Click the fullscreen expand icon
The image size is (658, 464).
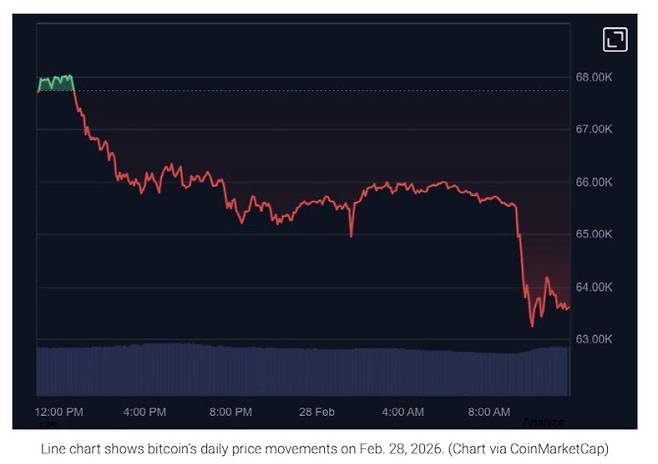tap(615, 39)
